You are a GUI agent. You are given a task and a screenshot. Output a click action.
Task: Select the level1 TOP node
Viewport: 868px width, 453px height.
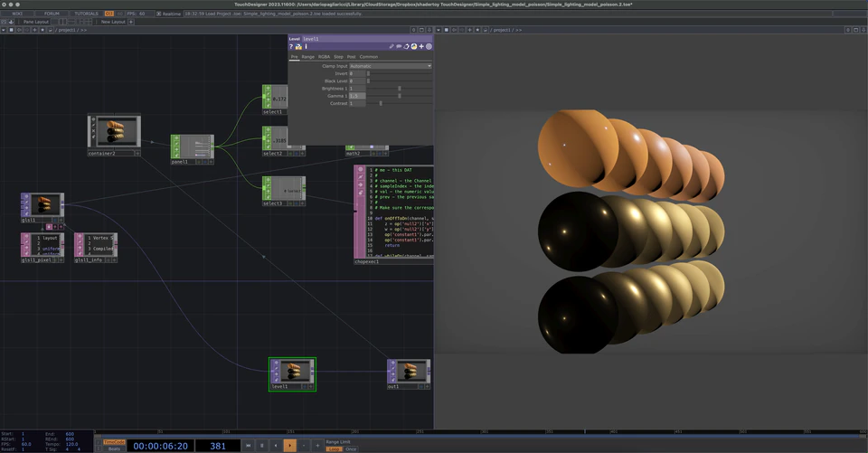[292, 374]
